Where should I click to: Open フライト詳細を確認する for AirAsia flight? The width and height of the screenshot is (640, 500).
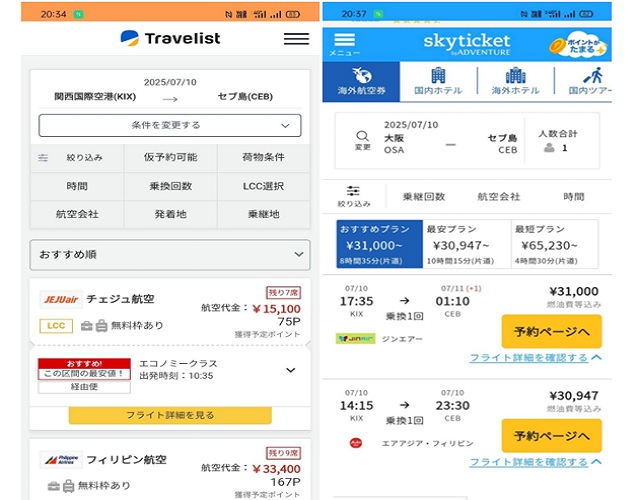535,462
